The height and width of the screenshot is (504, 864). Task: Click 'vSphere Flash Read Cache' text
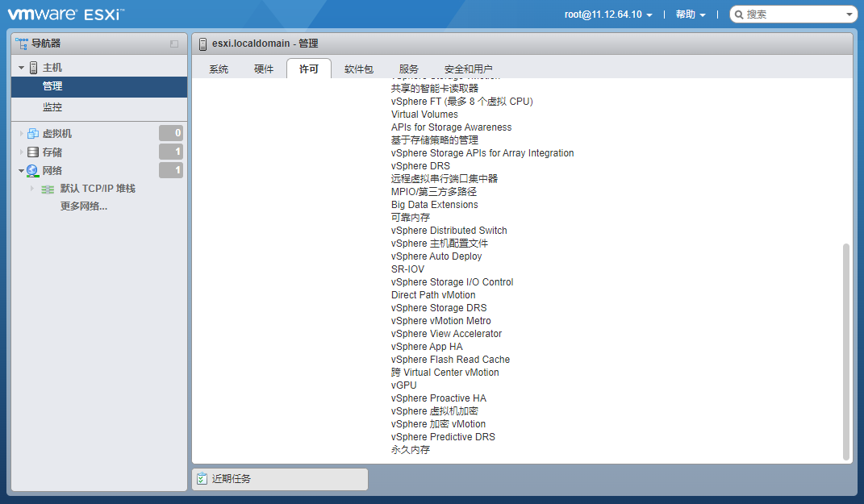coord(450,359)
